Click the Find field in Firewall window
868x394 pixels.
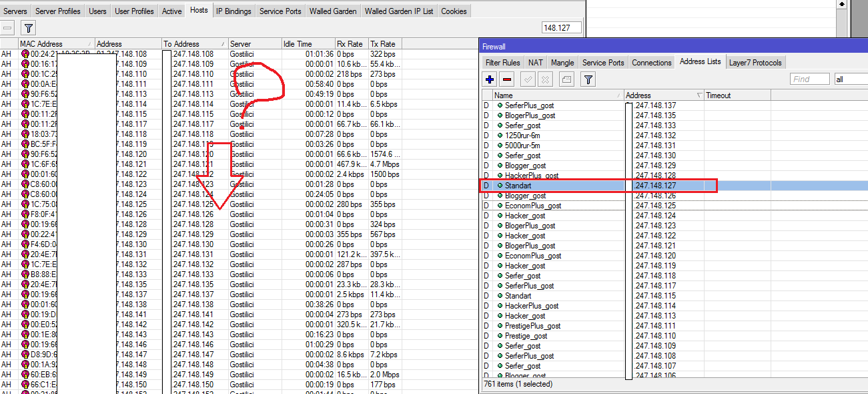[810, 79]
